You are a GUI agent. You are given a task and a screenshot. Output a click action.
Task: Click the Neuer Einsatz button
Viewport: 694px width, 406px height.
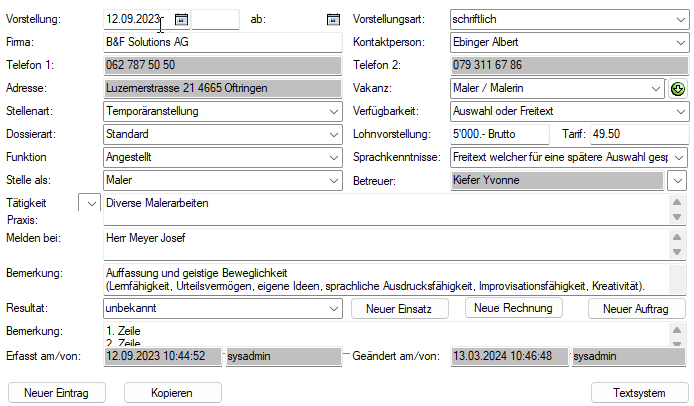(399, 309)
